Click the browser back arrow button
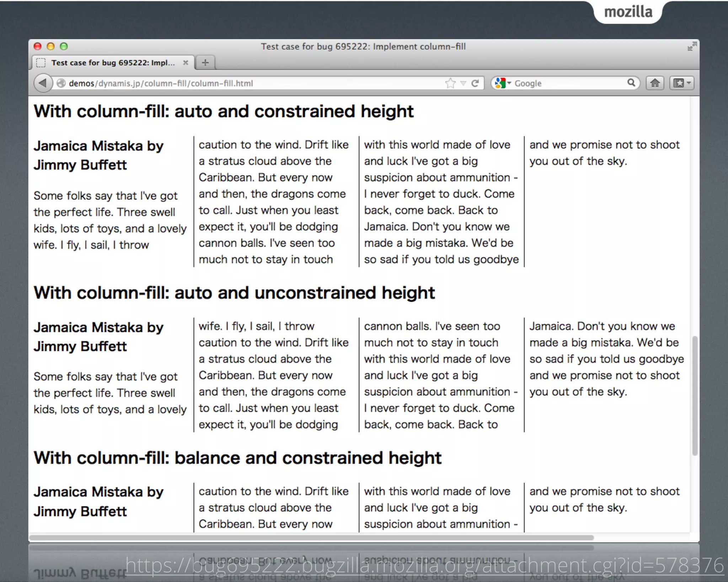The width and height of the screenshot is (728, 582). tap(43, 83)
